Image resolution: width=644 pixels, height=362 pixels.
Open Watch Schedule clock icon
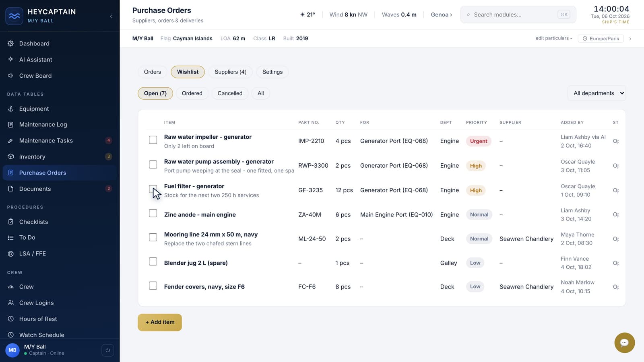[x=11, y=335]
